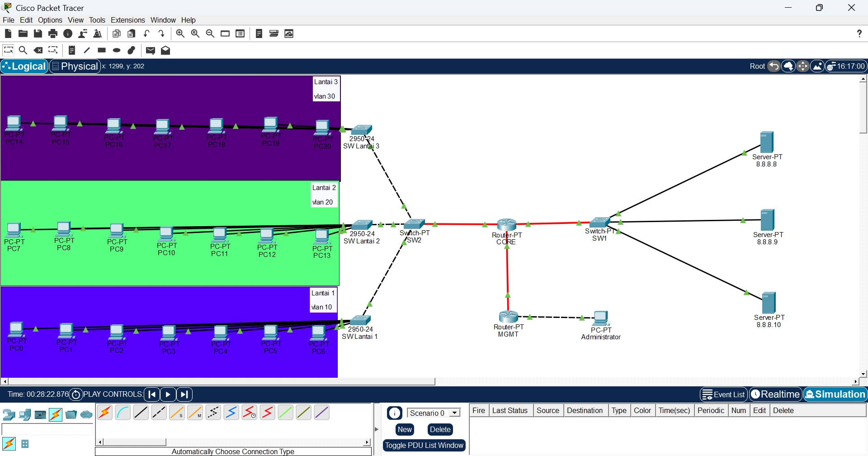Toggle PDU List Window
This screenshot has width=868, height=456.
(x=424, y=446)
